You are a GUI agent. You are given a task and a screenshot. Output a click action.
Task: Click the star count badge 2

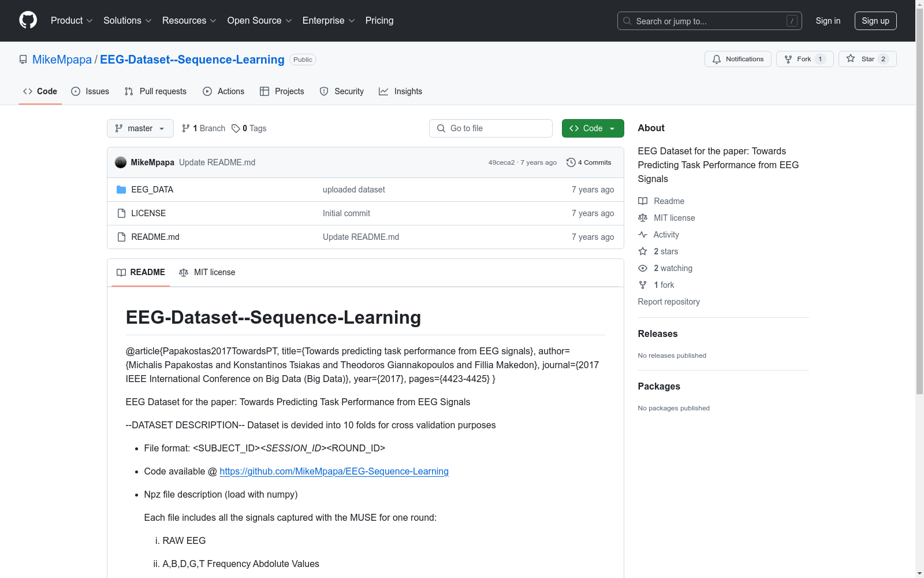point(883,59)
